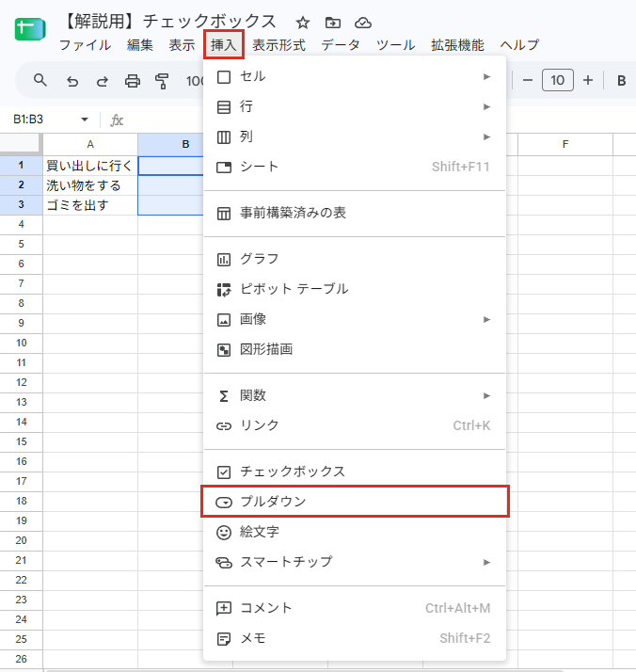Open the 表示形式 menu
The image size is (636, 672).
[278, 45]
